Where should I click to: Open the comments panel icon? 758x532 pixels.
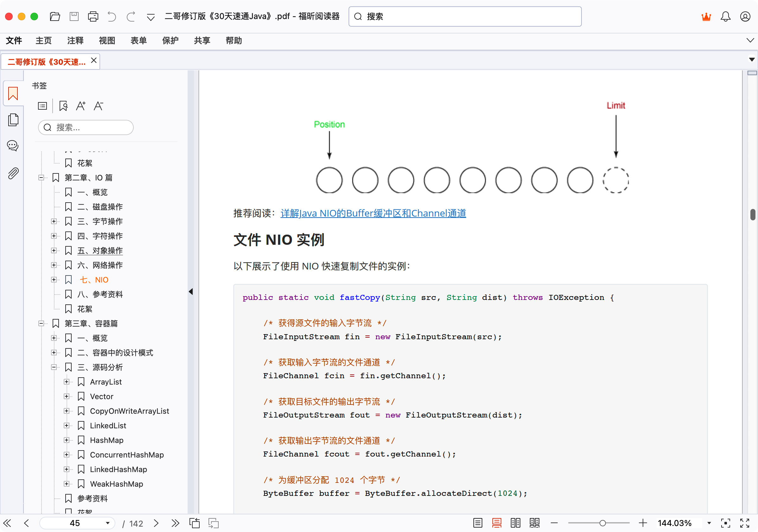(x=13, y=145)
